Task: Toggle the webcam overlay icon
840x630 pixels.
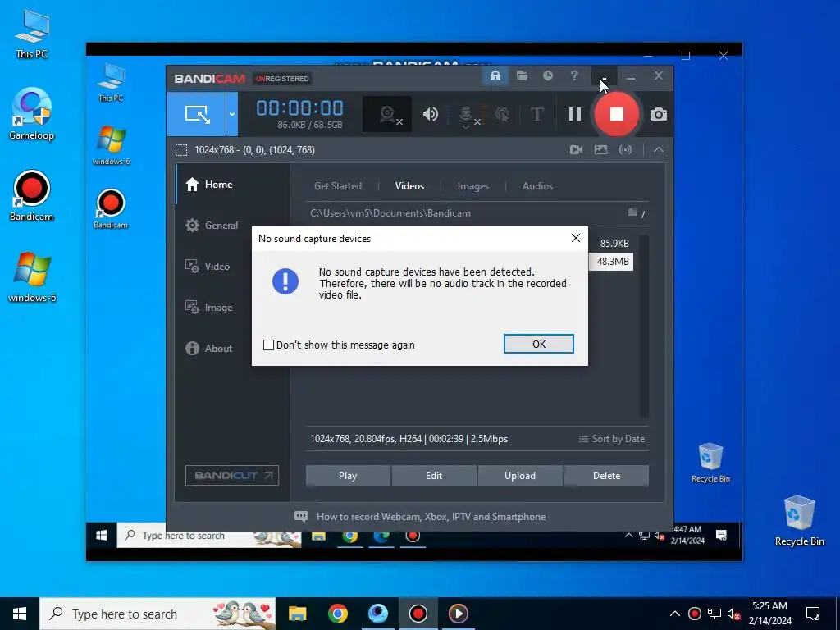Action: click(x=387, y=114)
